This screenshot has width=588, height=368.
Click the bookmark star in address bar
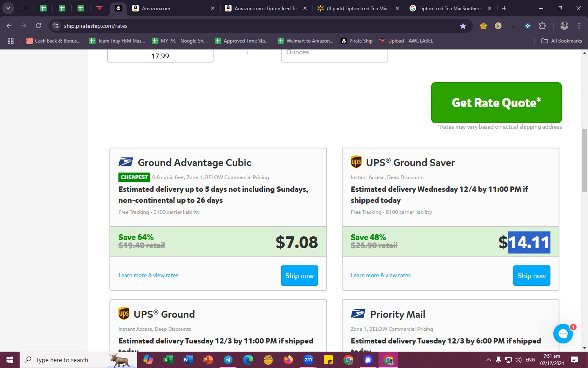click(463, 26)
